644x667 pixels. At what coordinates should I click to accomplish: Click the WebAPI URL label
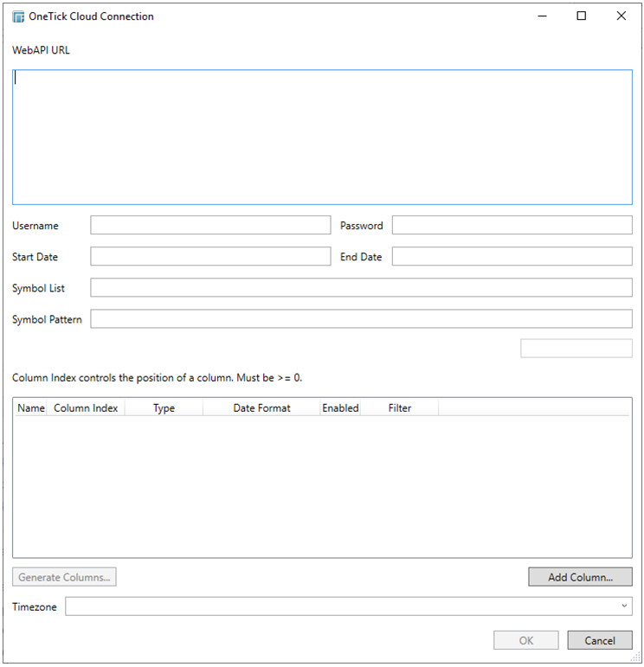[41, 50]
